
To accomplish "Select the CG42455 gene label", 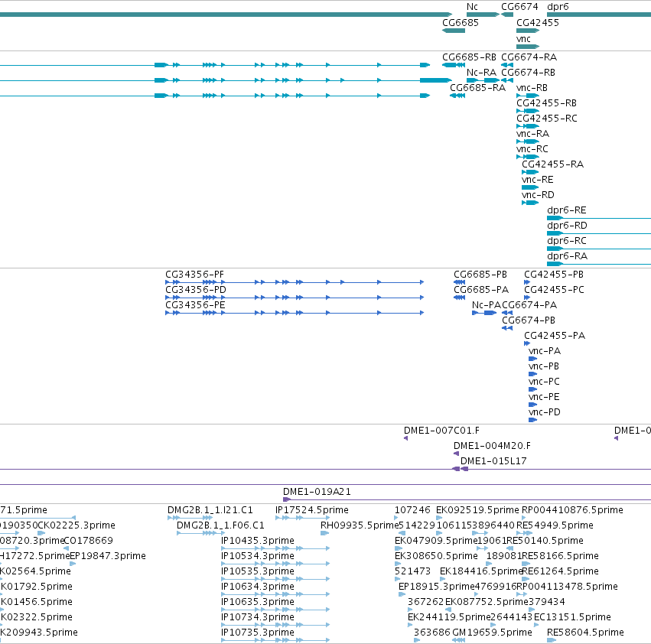I will tap(538, 23).
